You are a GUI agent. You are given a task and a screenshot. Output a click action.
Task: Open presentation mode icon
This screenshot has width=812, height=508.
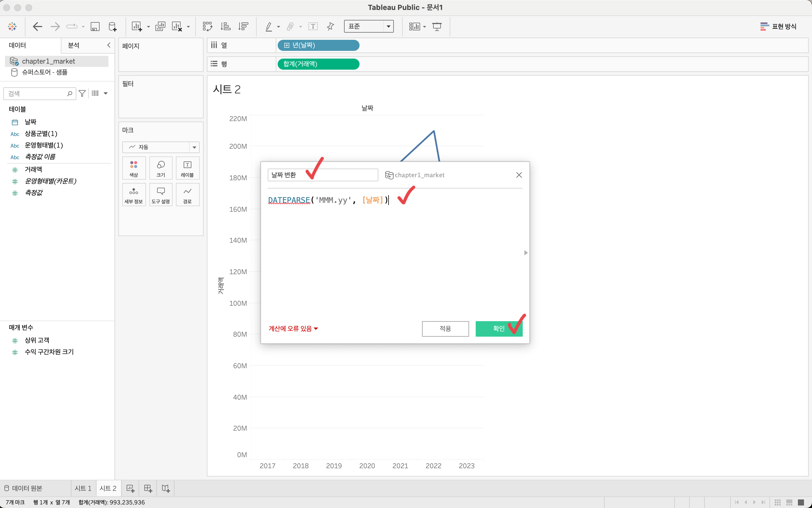(x=437, y=26)
